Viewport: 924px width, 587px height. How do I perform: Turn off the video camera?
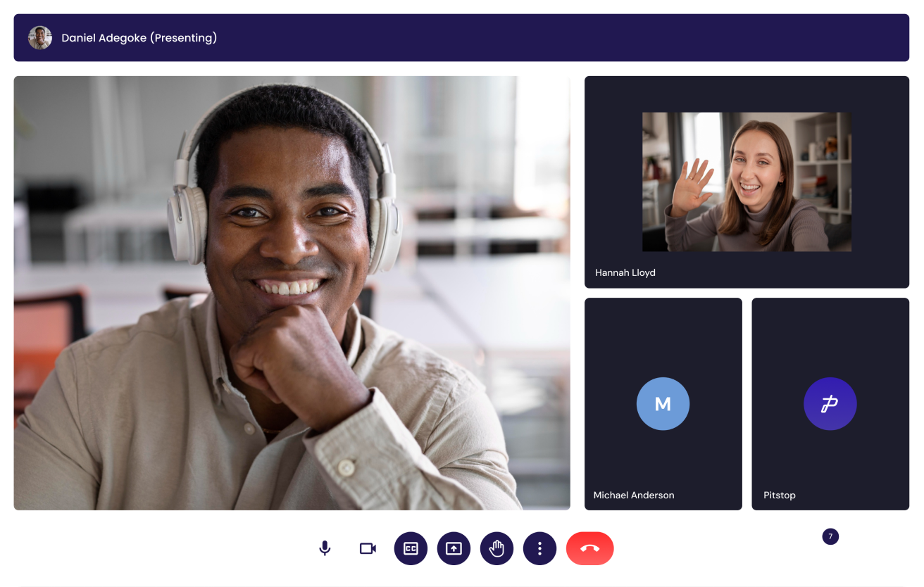tap(368, 548)
